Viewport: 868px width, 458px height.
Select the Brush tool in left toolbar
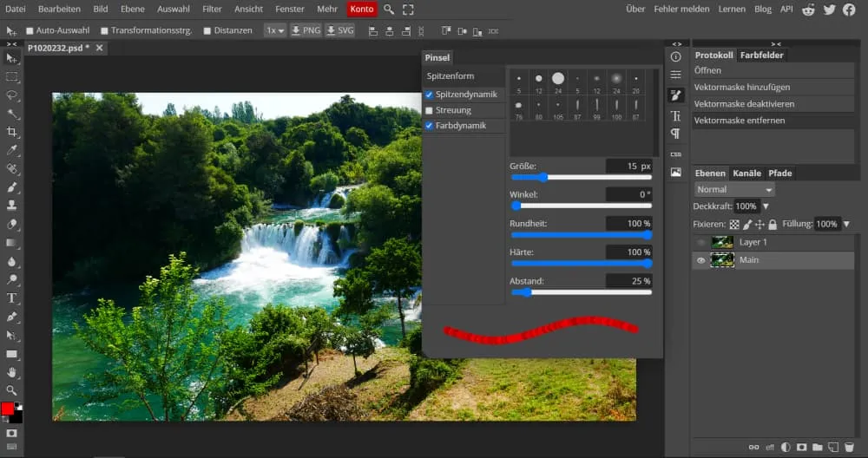[x=12, y=187]
